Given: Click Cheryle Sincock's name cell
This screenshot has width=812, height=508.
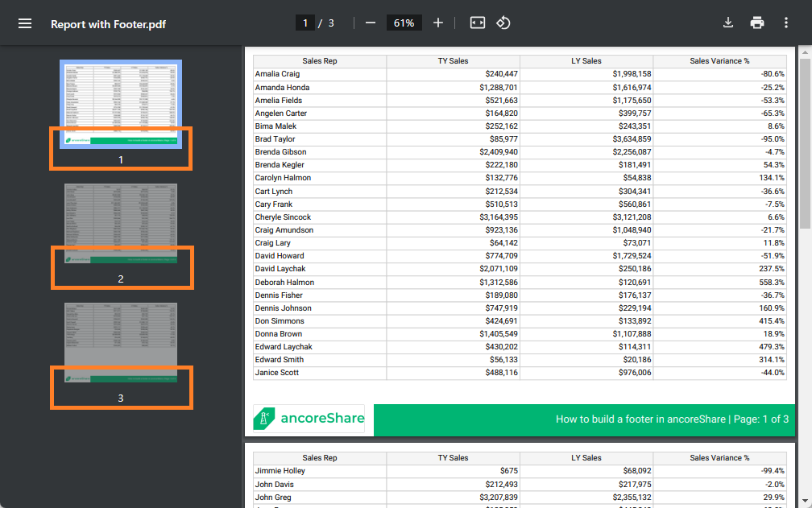Looking at the screenshot, I should tap(283, 217).
